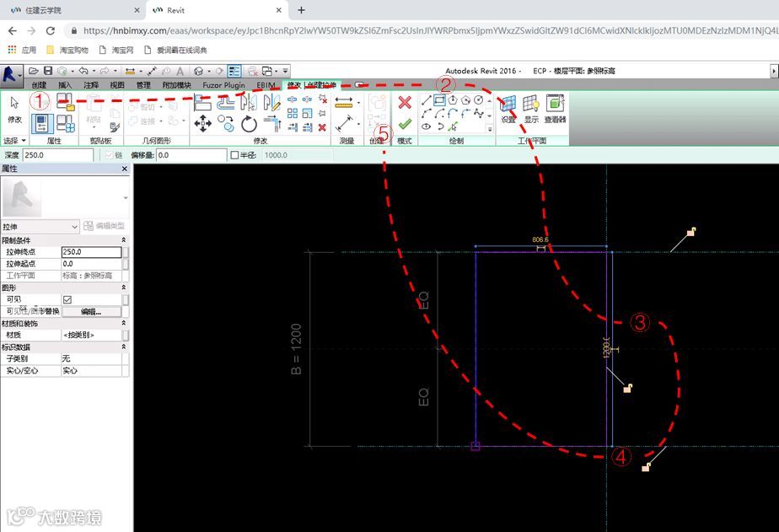Screen dimensions: 779x532
Task: Click Save icon in quick access toolbar
Action: coord(48,71)
